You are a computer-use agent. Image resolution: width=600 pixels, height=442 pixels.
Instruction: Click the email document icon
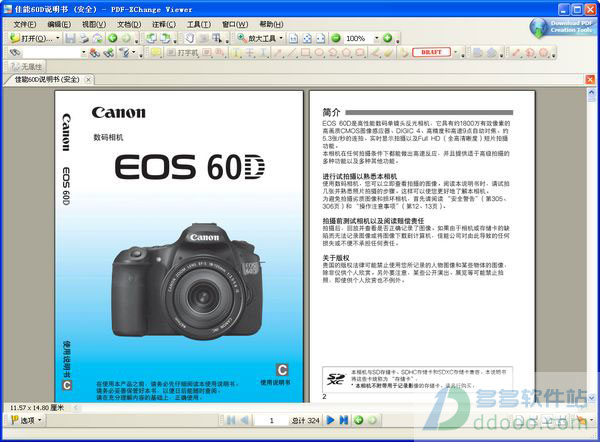[x=98, y=38]
